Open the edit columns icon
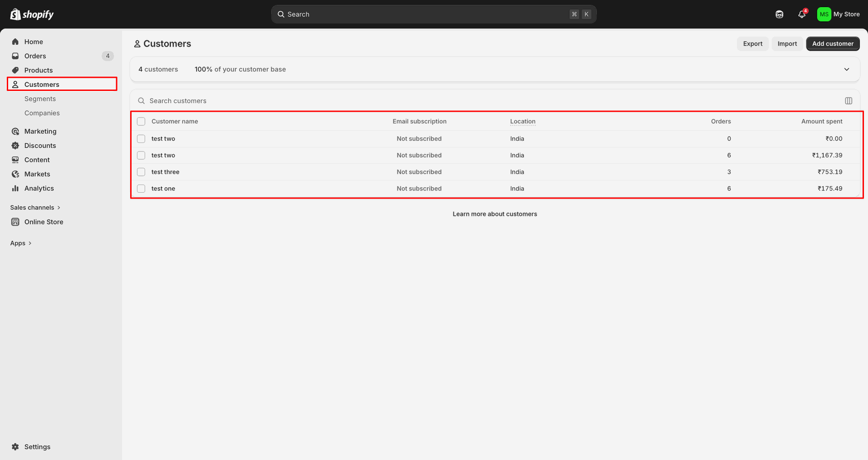 [x=849, y=101]
